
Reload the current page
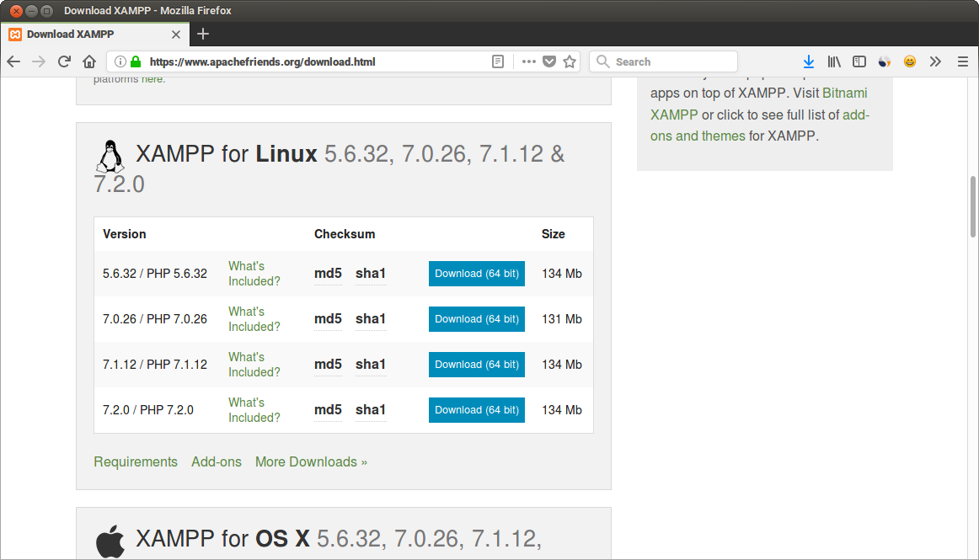[65, 61]
